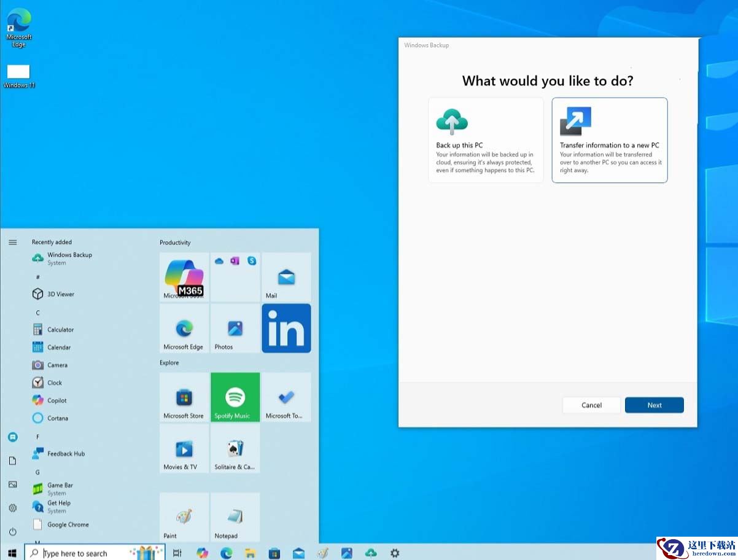
Task: Open Task View on the taskbar
Action: click(177, 553)
